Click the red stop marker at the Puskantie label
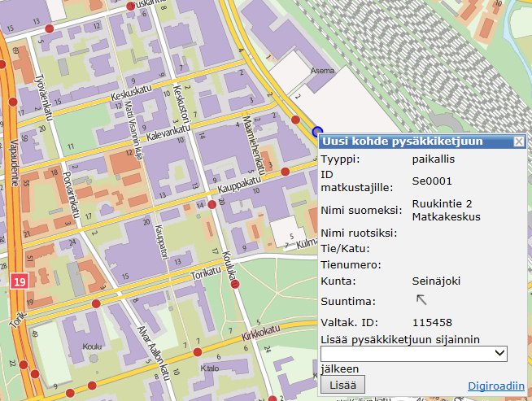Screen dimensions: 532x401 pos(131,7)
